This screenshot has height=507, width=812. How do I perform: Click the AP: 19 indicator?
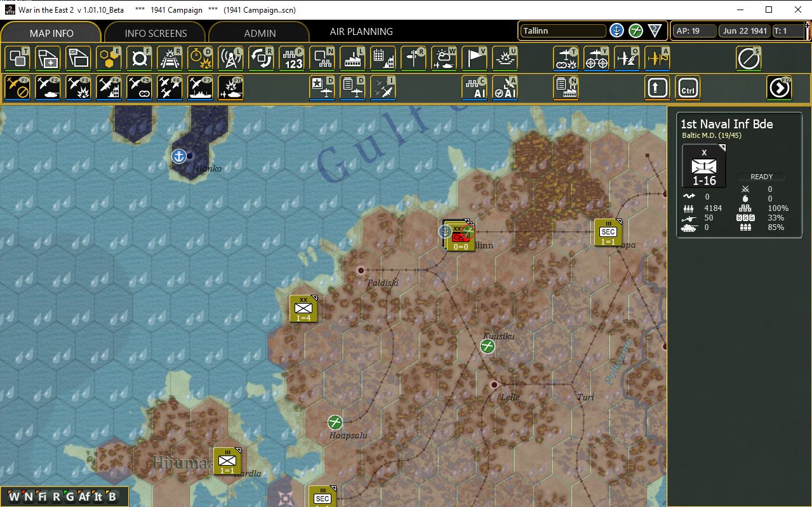pos(693,30)
